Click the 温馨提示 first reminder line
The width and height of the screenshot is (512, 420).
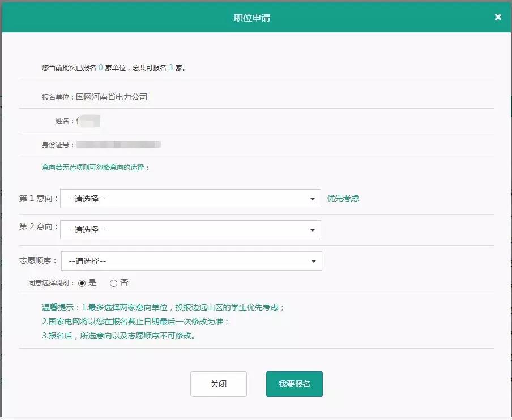163,308
